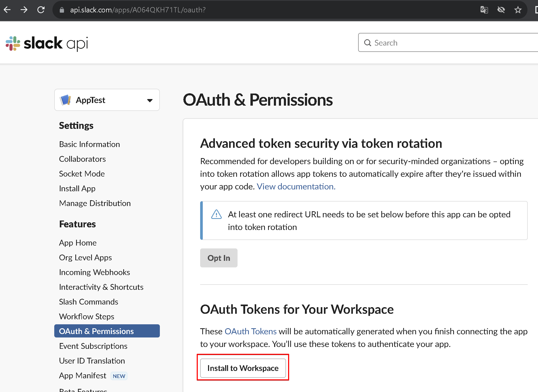Screen dimensions: 538x392
Task: Open App Manifest sidebar item
Action: coord(82,375)
